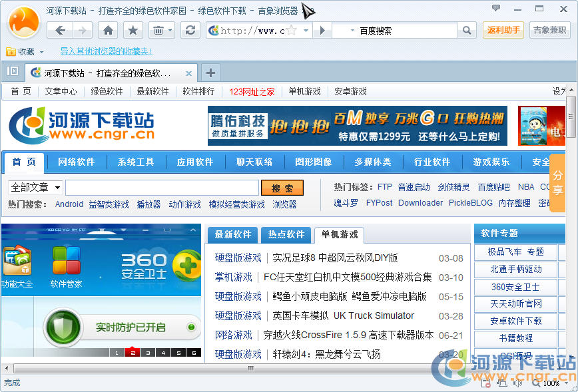Click the favorites star toolbar button

pyautogui.click(x=133, y=30)
